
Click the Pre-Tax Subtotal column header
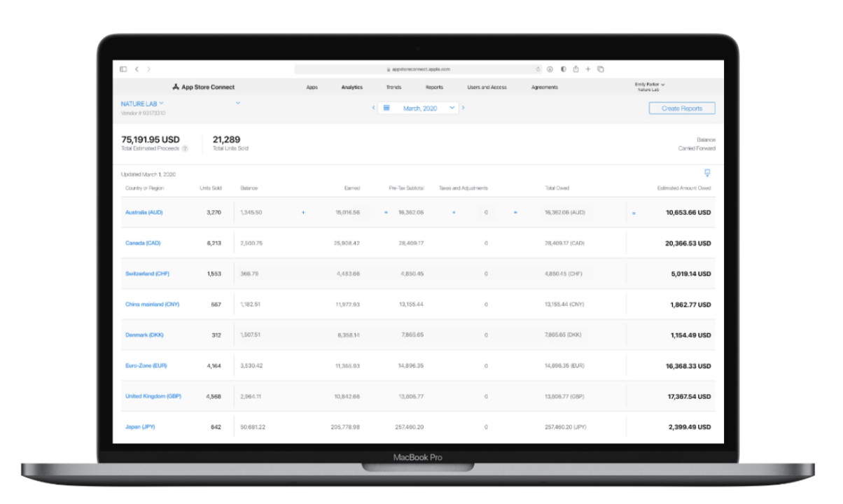pyautogui.click(x=406, y=188)
